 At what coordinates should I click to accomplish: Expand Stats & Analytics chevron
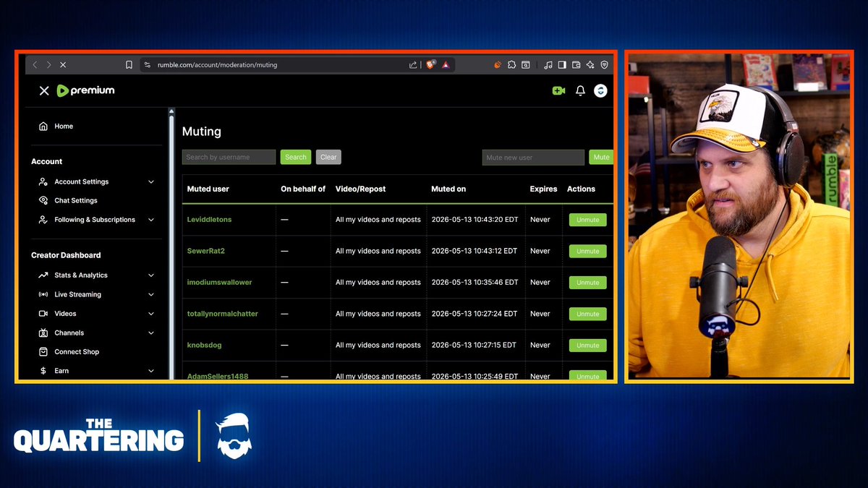coord(151,275)
